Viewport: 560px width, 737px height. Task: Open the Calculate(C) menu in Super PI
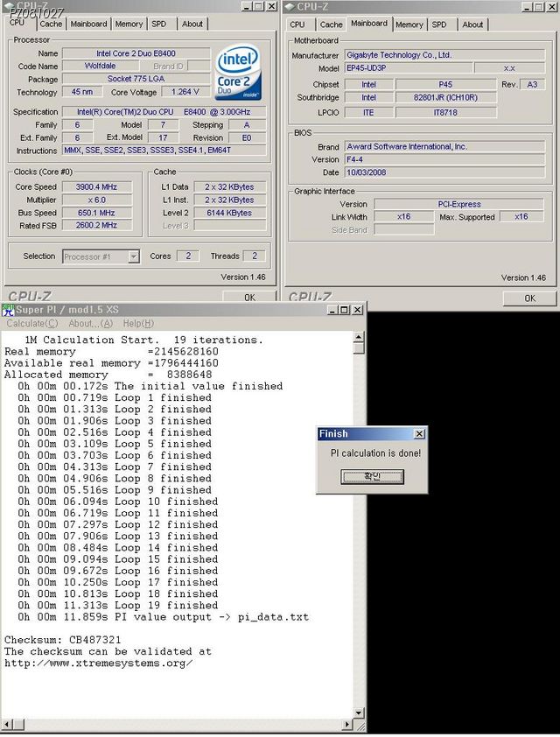pos(32,323)
